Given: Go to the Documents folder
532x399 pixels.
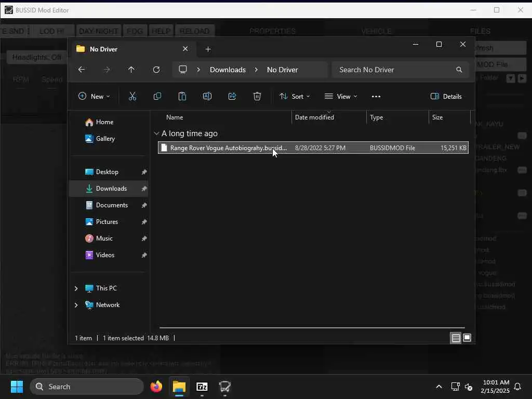Looking at the screenshot, I should (112, 205).
